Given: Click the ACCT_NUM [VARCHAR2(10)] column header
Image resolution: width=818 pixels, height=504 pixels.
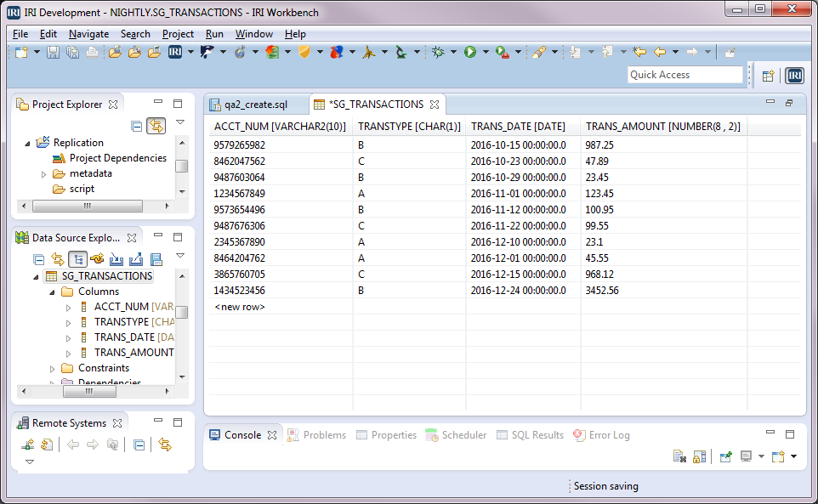Looking at the screenshot, I should coord(280,126).
